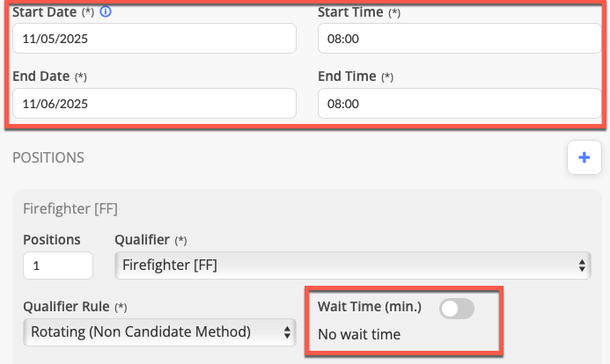Click the Positions field label

[x=52, y=239]
